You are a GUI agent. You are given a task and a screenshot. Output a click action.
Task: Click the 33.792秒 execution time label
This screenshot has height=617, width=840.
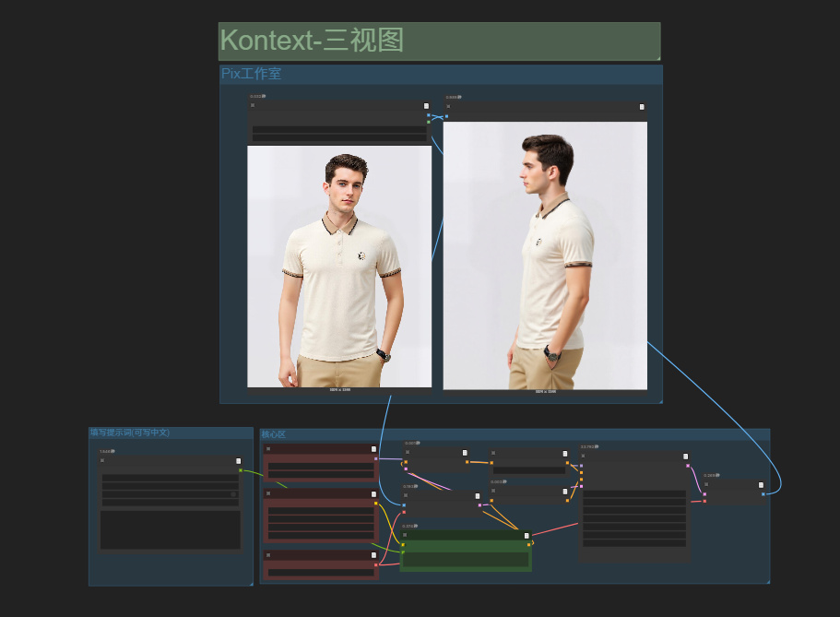pos(589,446)
